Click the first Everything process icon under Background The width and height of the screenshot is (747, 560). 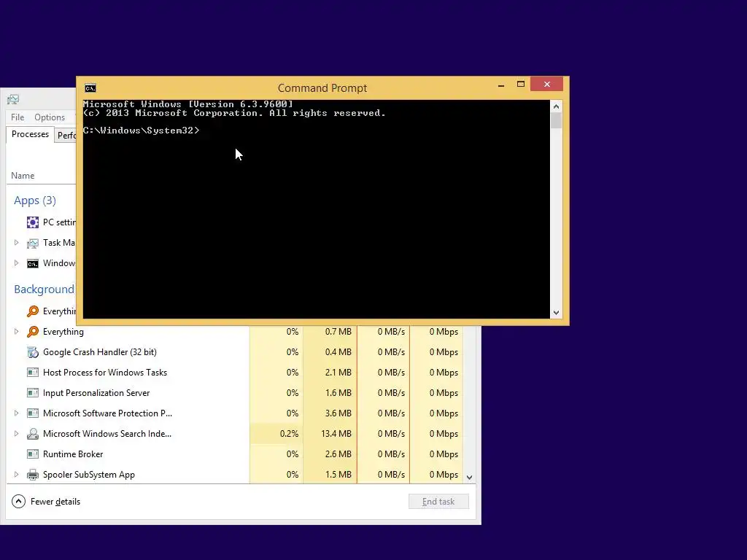(x=32, y=311)
